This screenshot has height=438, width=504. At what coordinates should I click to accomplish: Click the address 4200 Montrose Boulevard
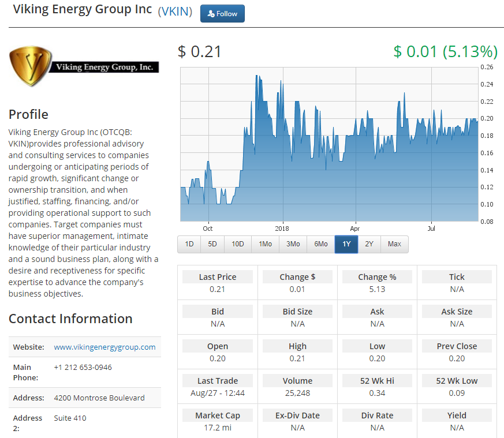[x=99, y=398]
